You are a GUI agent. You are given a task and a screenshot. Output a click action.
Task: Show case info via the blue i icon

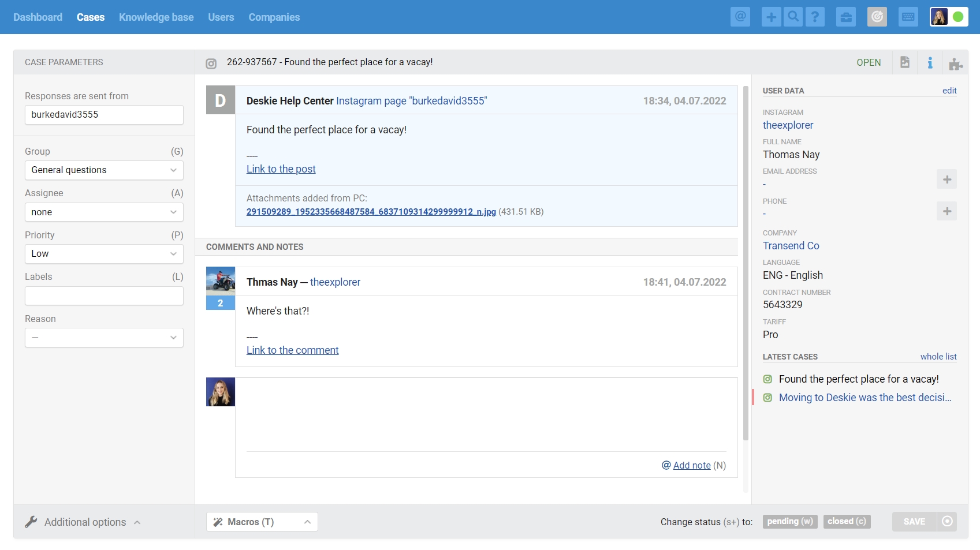point(930,62)
